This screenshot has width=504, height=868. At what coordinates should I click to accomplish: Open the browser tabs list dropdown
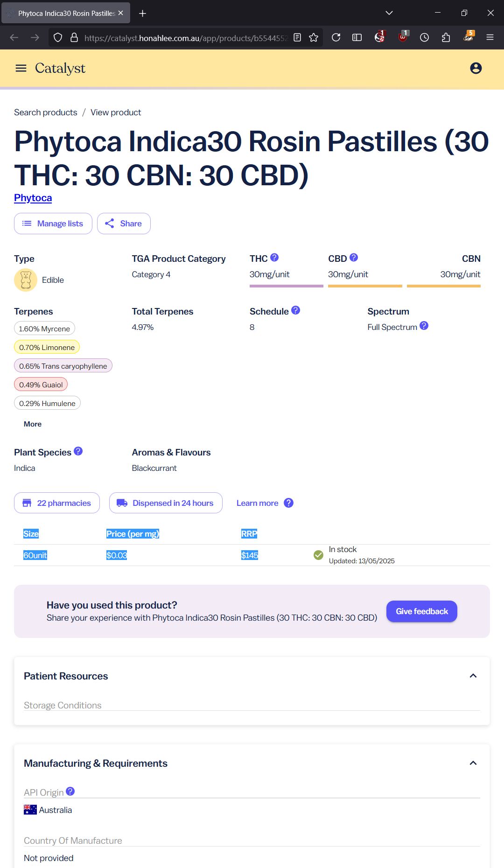pyautogui.click(x=389, y=13)
